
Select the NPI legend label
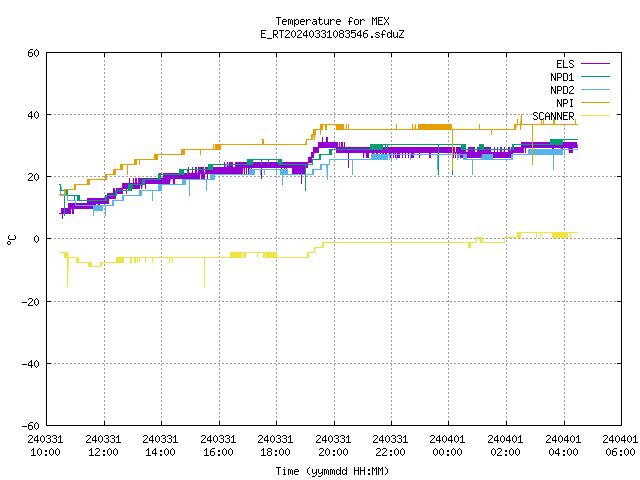click(565, 103)
